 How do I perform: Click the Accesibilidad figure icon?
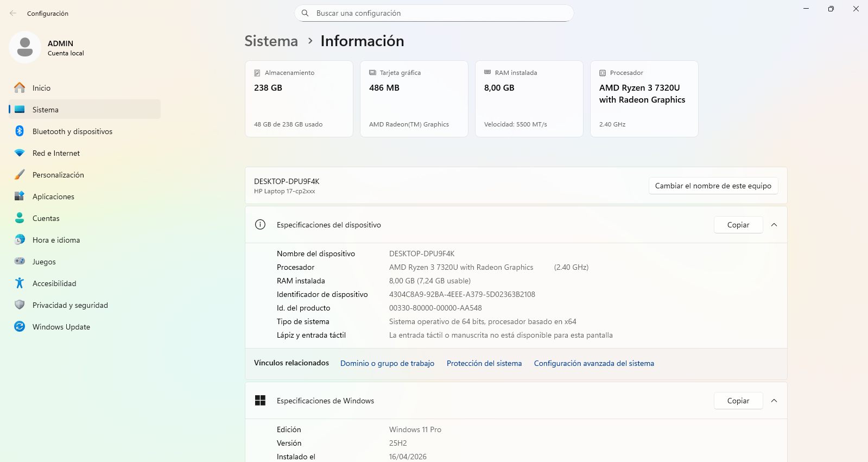click(x=20, y=283)
